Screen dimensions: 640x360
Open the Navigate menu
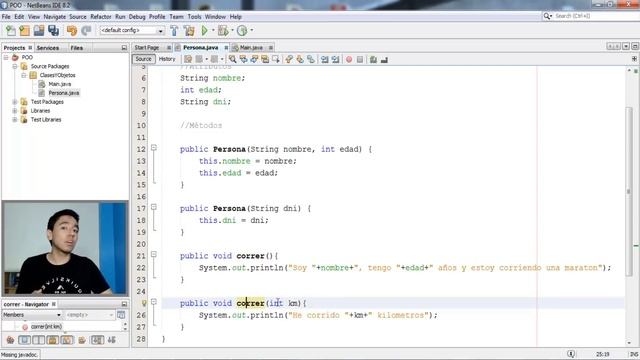55,17
